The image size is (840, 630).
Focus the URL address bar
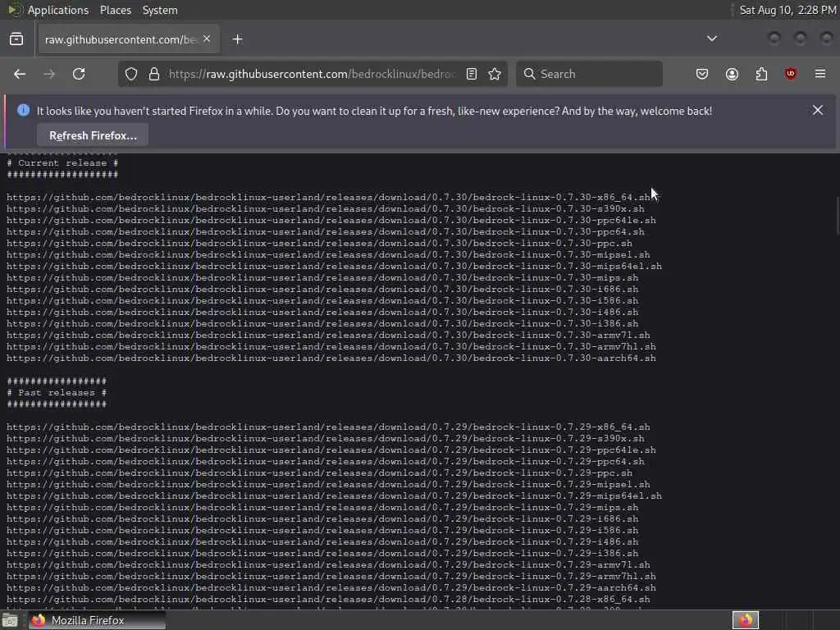312,74
